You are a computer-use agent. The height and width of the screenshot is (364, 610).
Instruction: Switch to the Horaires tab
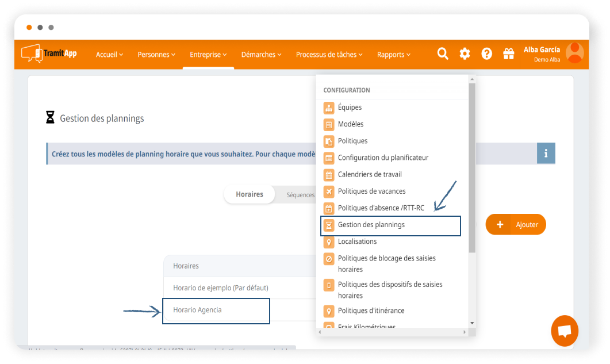click(250, 194)
